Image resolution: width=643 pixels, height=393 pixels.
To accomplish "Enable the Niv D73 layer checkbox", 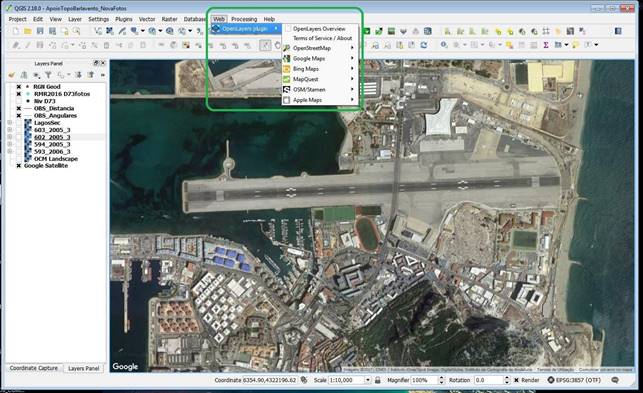I will (18, 101).
